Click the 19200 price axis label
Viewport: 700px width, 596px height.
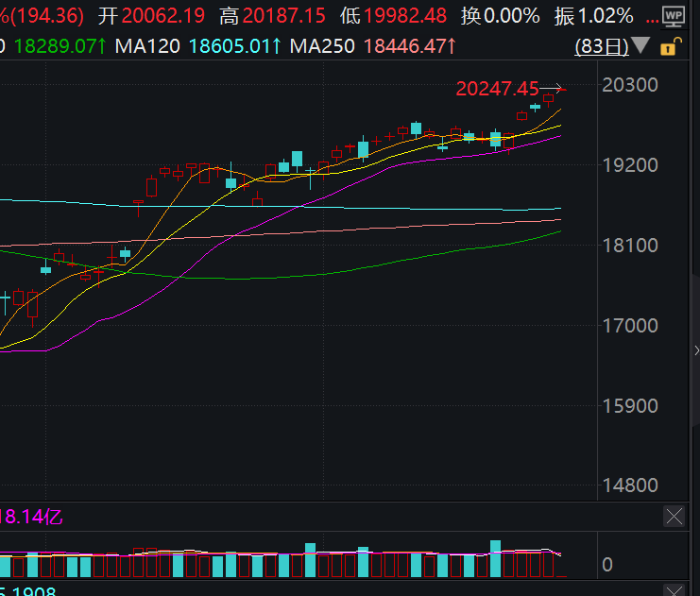point(630,165)
